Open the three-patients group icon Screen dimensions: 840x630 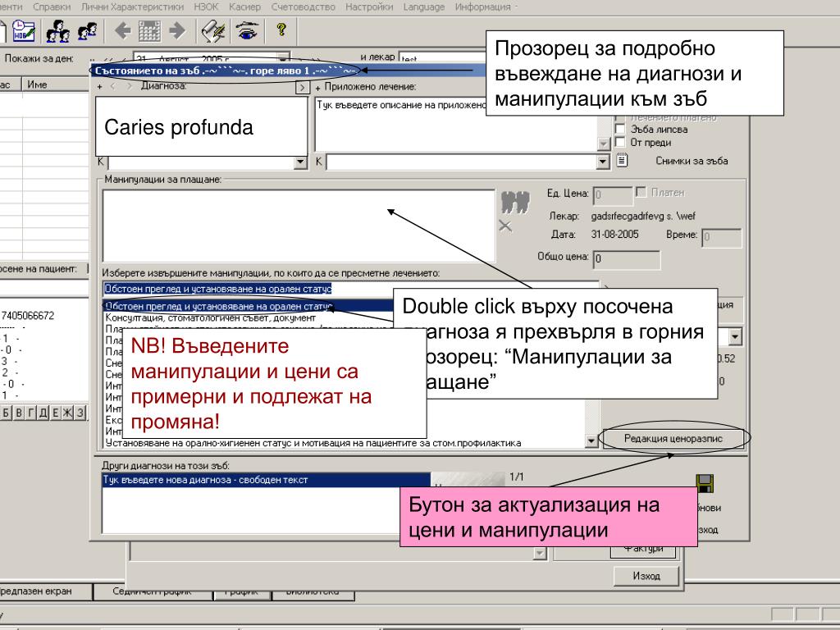(x=58, y=31)
